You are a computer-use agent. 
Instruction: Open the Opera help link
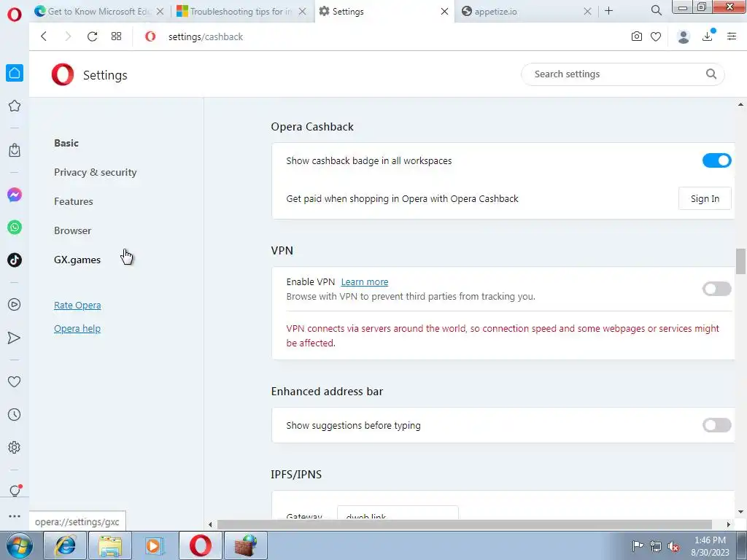coord(77,329)
